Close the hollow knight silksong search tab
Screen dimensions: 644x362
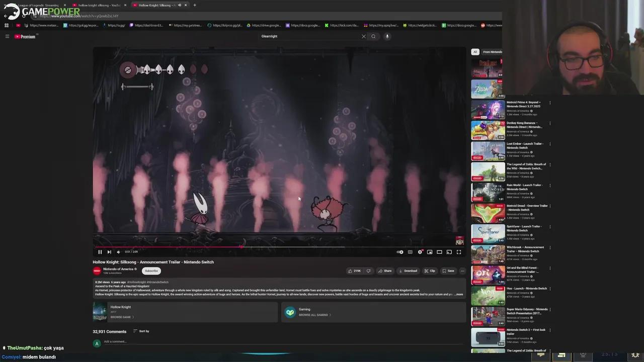pyautogui.click(x=125, y=5)
